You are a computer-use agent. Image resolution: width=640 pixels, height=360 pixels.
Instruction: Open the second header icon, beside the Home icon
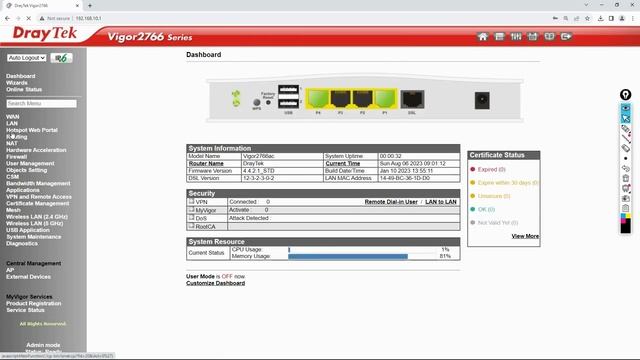499,37
